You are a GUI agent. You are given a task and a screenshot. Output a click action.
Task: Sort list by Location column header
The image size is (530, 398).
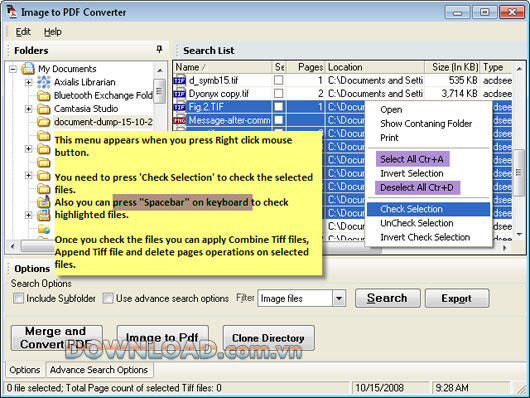(375, 67)
